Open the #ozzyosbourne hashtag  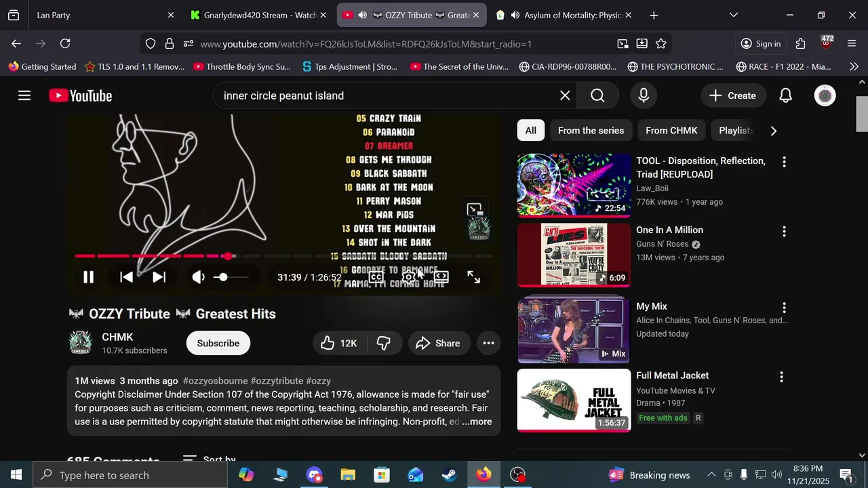pyautogui.click(x=215, y=381)
